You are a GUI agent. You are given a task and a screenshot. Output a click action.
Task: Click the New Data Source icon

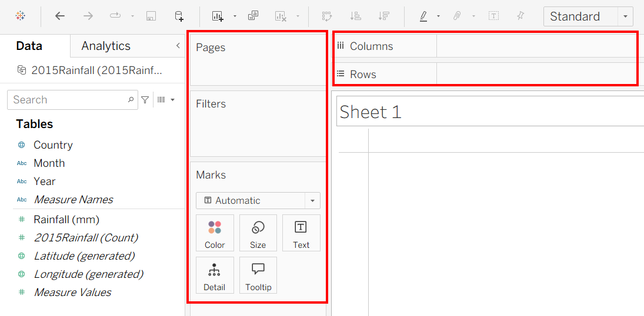[x=179, y=16]
